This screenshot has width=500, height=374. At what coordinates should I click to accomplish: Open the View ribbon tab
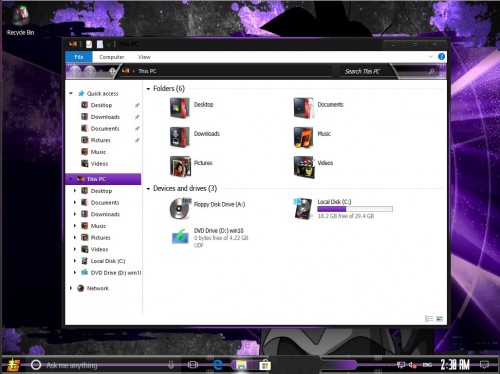144,57
